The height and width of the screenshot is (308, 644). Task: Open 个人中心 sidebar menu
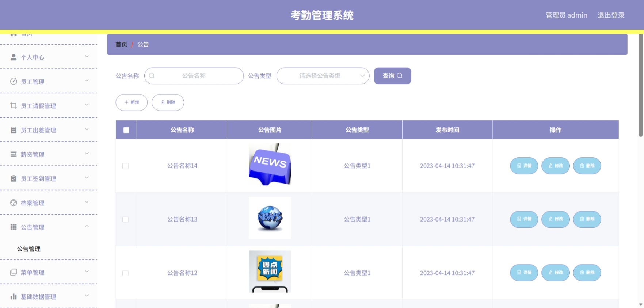point(49,57)
